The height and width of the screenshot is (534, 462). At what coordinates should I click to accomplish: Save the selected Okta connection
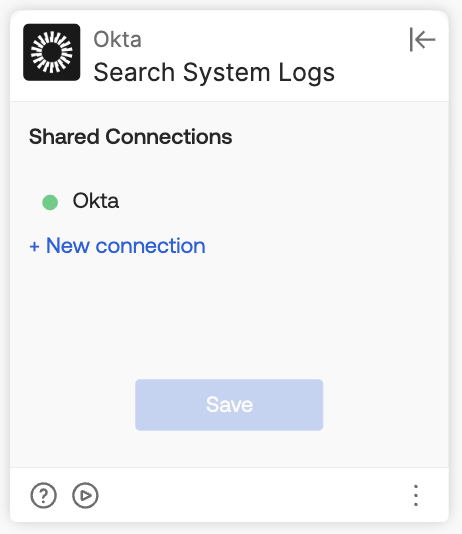coord(229,405)
